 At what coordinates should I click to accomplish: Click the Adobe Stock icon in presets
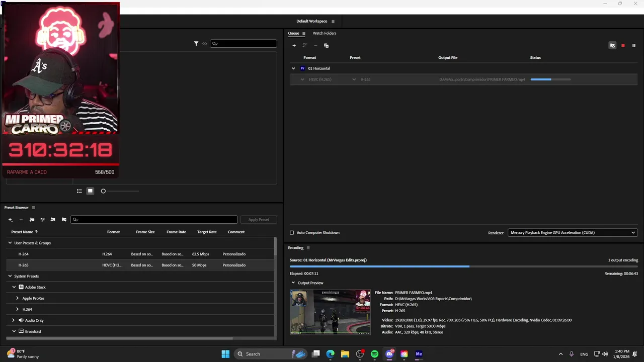(21, 287)
